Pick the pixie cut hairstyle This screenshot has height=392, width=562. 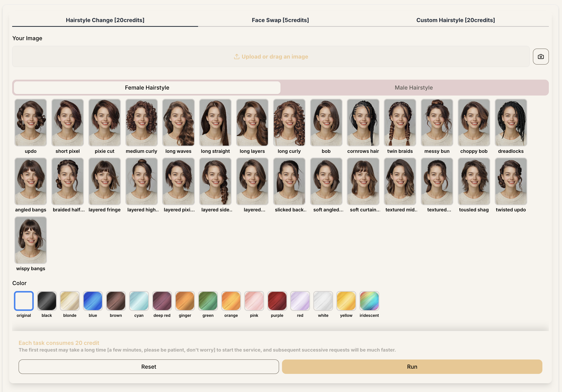[105, 123]
